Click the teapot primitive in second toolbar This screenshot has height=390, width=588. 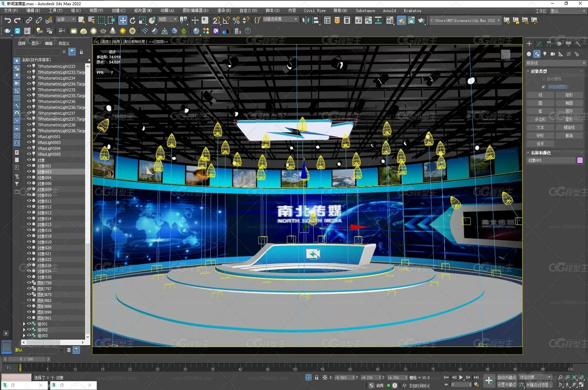(x=103, y=31)
